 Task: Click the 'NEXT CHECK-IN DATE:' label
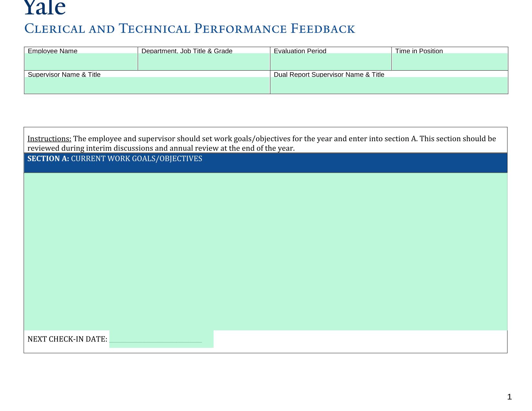point(67,339)
